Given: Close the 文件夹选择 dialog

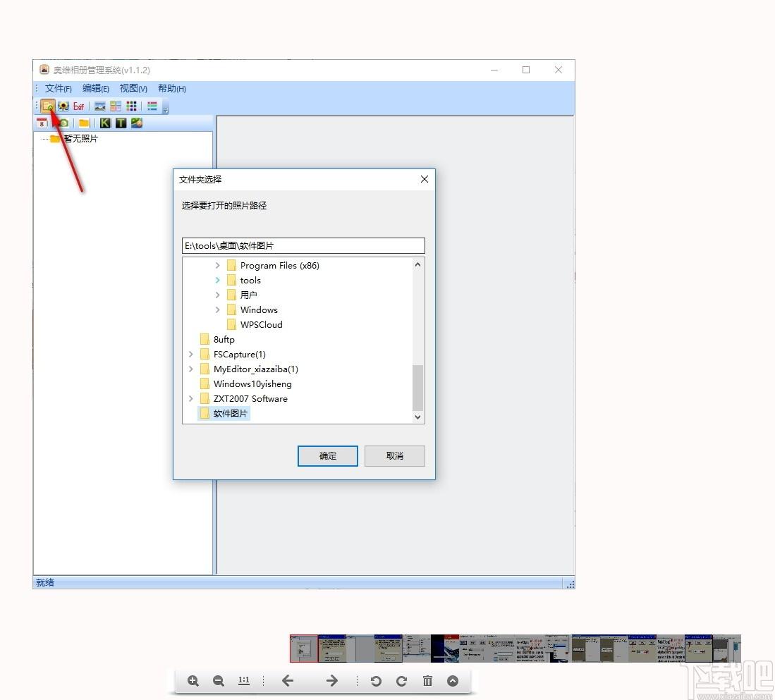Looking at the screenshot, I should click(x=424, y=179).
